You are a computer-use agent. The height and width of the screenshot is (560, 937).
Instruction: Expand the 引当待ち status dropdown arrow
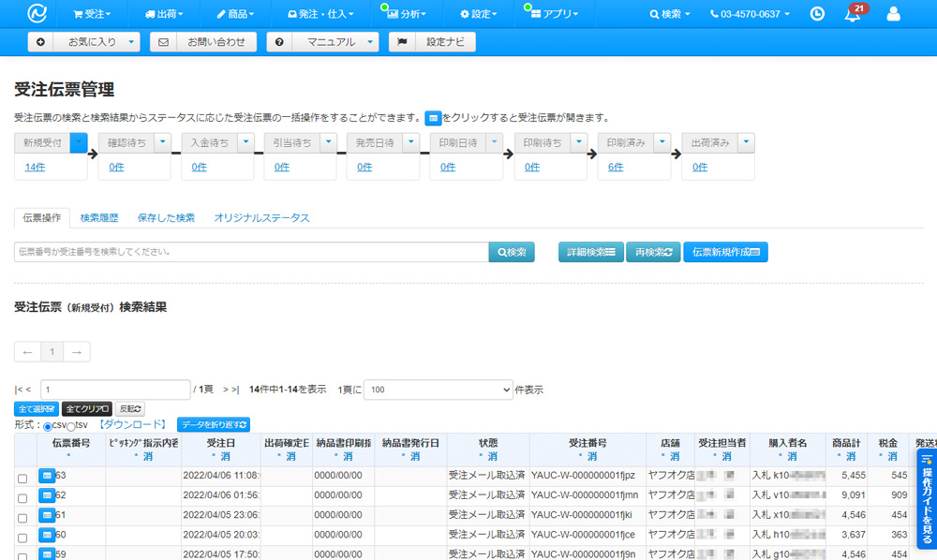click(x=328, y=142)
